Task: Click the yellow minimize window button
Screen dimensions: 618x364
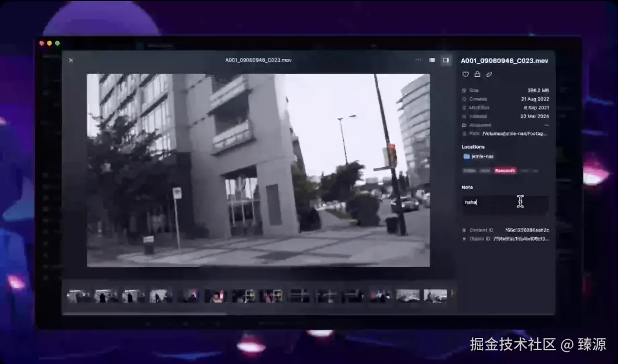Action: point(49,43)
